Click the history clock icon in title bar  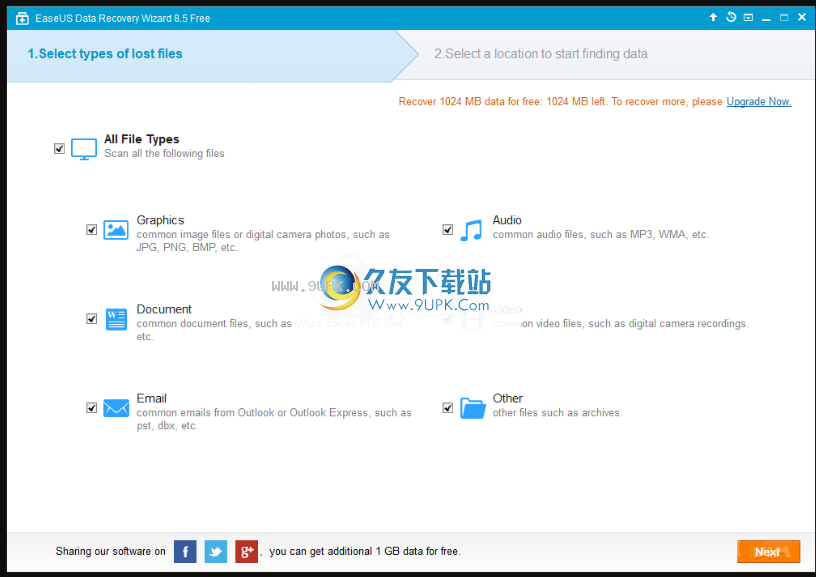tap(731, 17)
